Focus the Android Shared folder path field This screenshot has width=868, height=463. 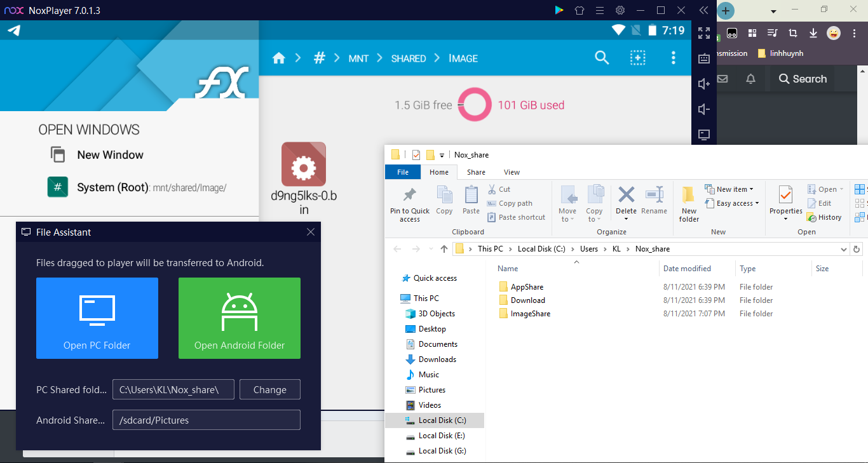point(207,420)
